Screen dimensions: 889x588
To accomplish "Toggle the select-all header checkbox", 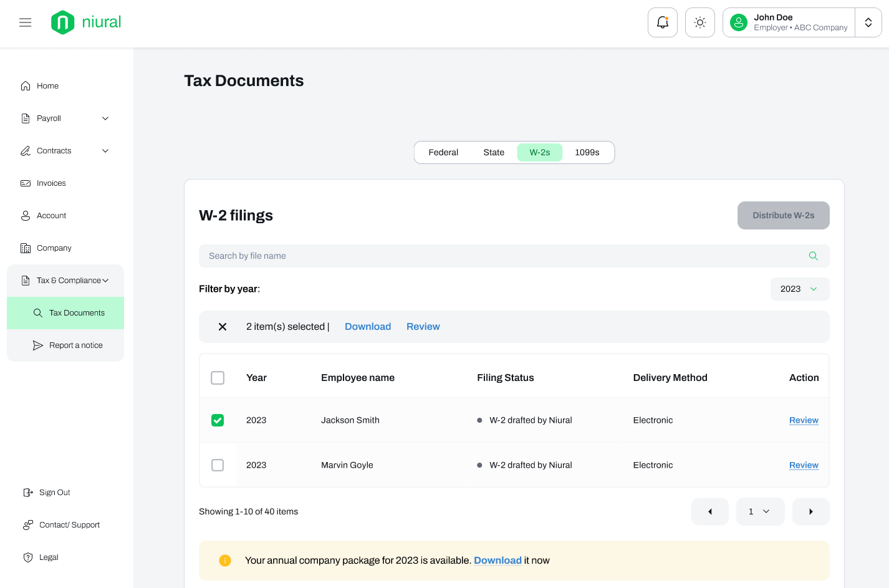I will (x=218, y=378).
